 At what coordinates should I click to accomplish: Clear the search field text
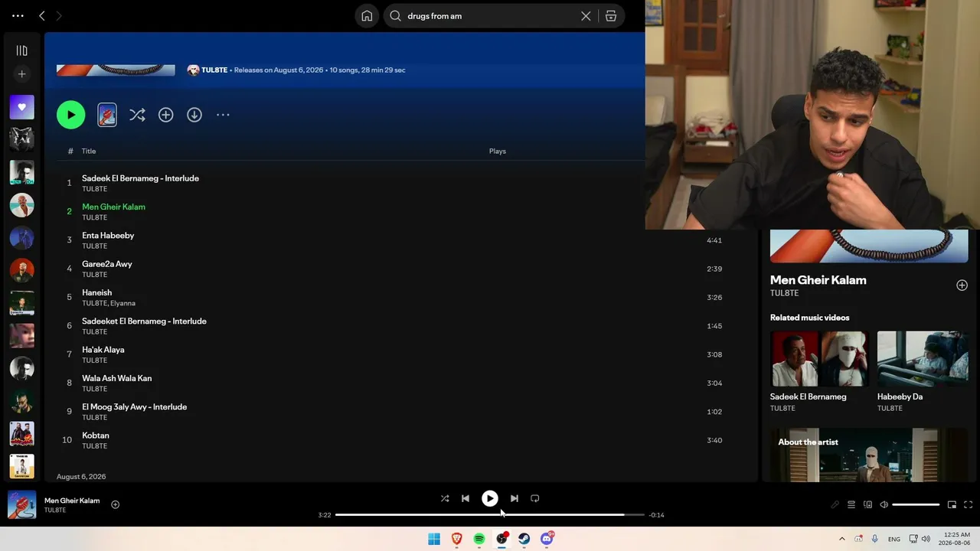coord(586,16)
